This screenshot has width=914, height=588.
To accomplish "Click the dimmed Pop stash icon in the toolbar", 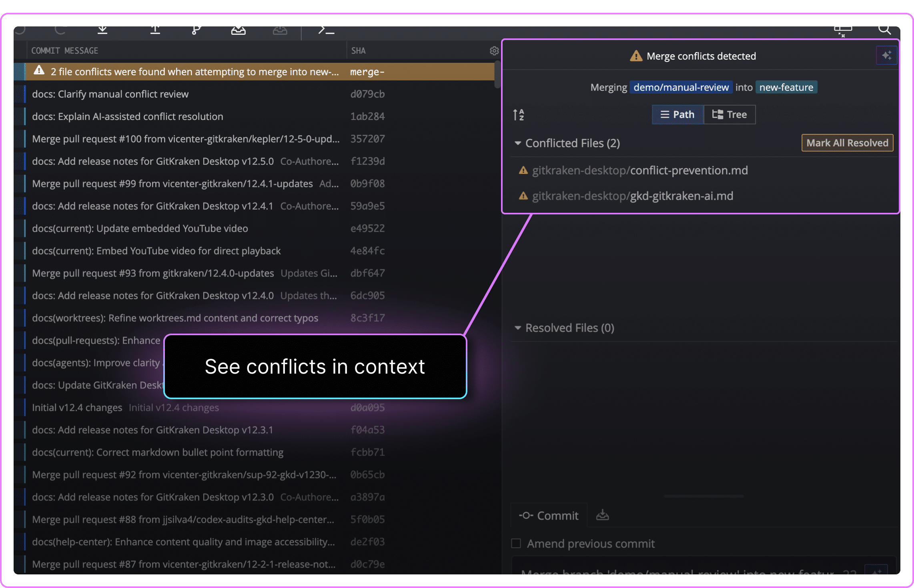I will coord(280,30).
